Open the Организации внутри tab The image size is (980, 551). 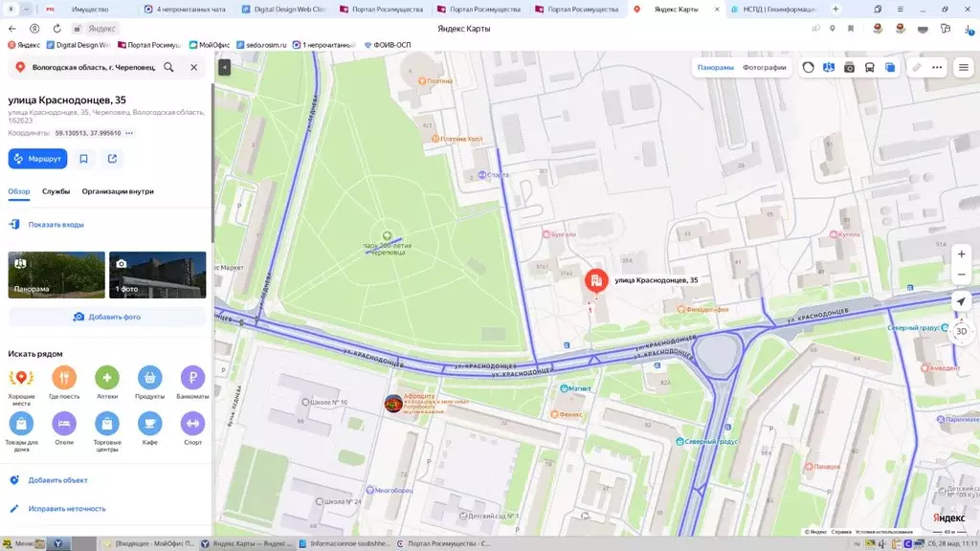(x=118, y=191)
